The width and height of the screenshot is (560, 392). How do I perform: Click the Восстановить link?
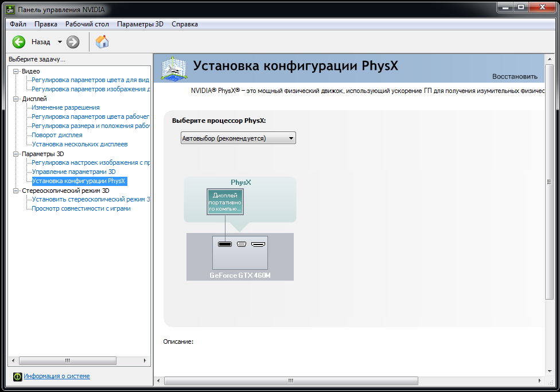(x=515, y=76)
